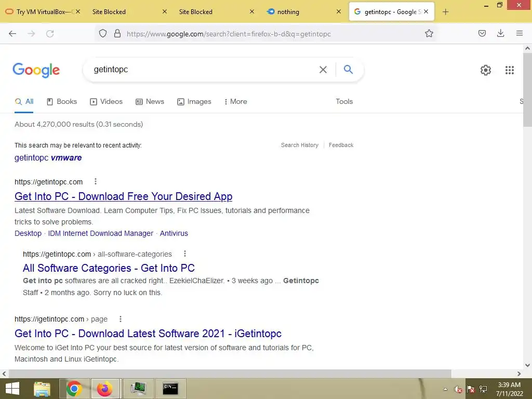Select the Books search filter
This screenshot has height=399, width=532.
[x=62, y=101]
